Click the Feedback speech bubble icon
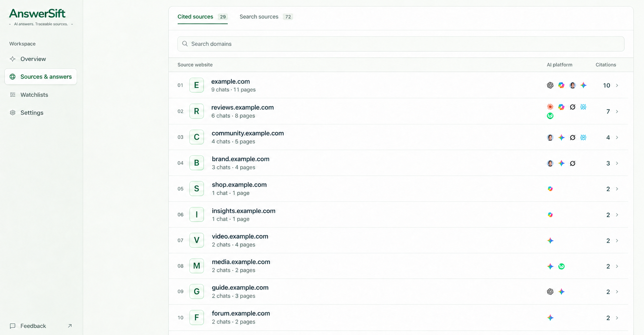Image resolution: width=644 pixels, height=335 pixels. [13, 326]
